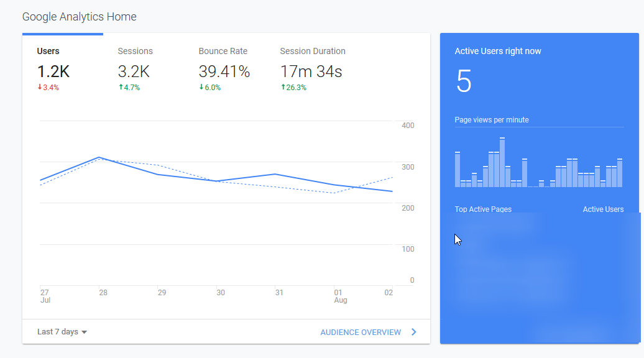Viewport: 644px width, 358px height.
Task: Click the 30 date label on chart axis
Action: 221,293
